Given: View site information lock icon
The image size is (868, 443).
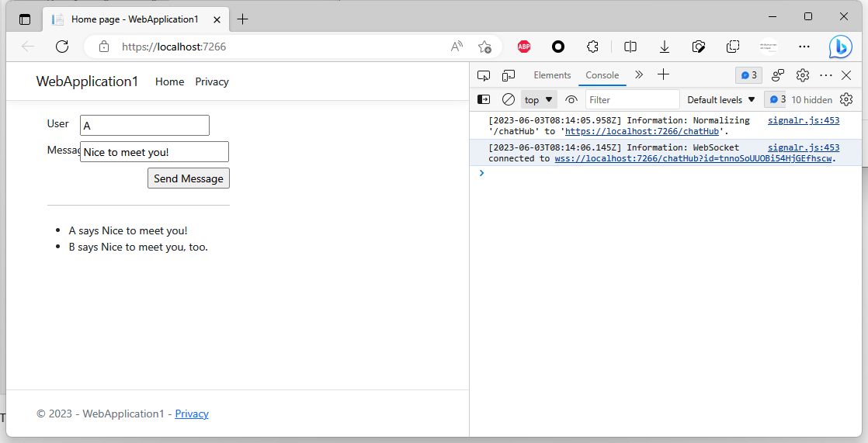Looking at the screenshot, I should [103, 47].
